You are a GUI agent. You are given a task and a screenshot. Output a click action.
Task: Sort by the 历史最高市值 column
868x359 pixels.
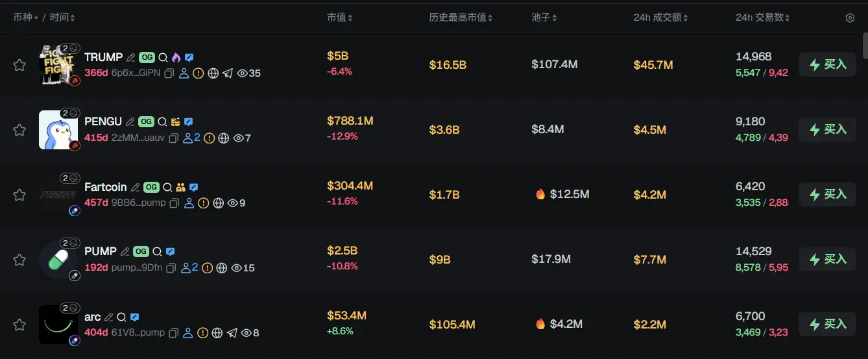(x=461, y=18)
